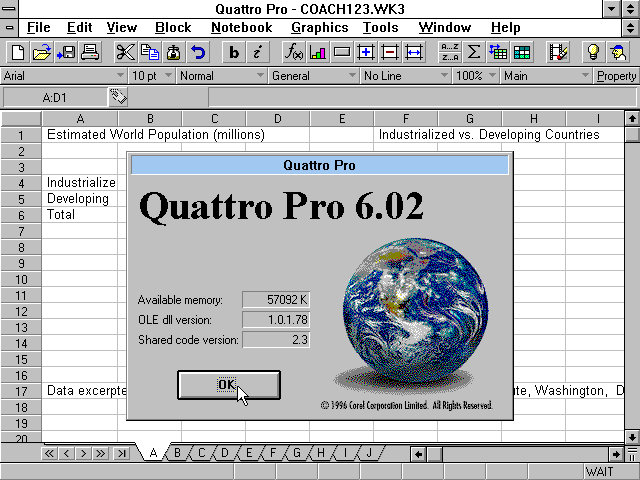Click the Experts light bulb icon
This screenshot has width=640, height=480.
593,53
